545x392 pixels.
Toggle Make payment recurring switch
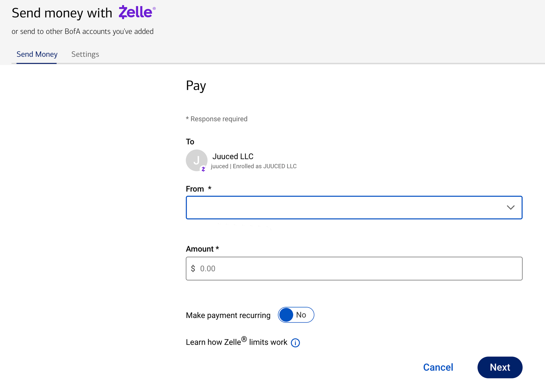pyautogui.click(x=296, y=315)
